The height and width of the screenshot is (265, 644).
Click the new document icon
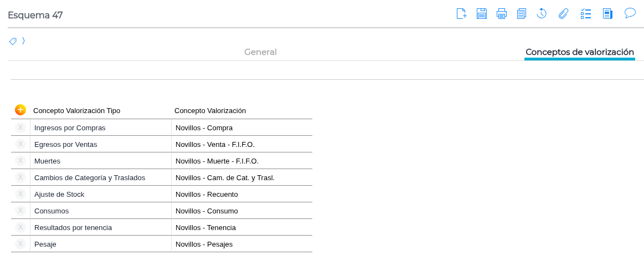click(x=461, y=14)
